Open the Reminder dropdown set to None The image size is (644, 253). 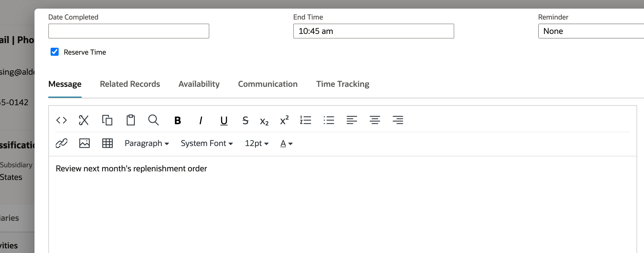(x=591, y=31)
